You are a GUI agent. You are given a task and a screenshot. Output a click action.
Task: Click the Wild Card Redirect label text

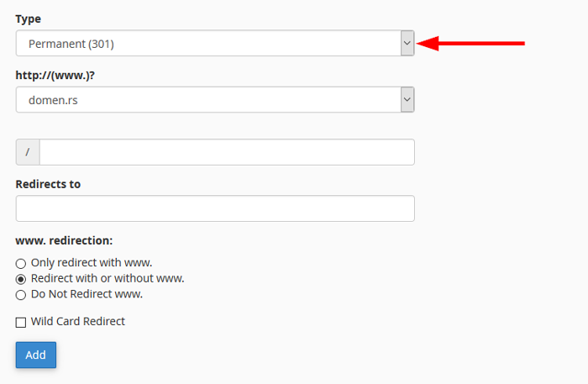[x=78, y=321]
